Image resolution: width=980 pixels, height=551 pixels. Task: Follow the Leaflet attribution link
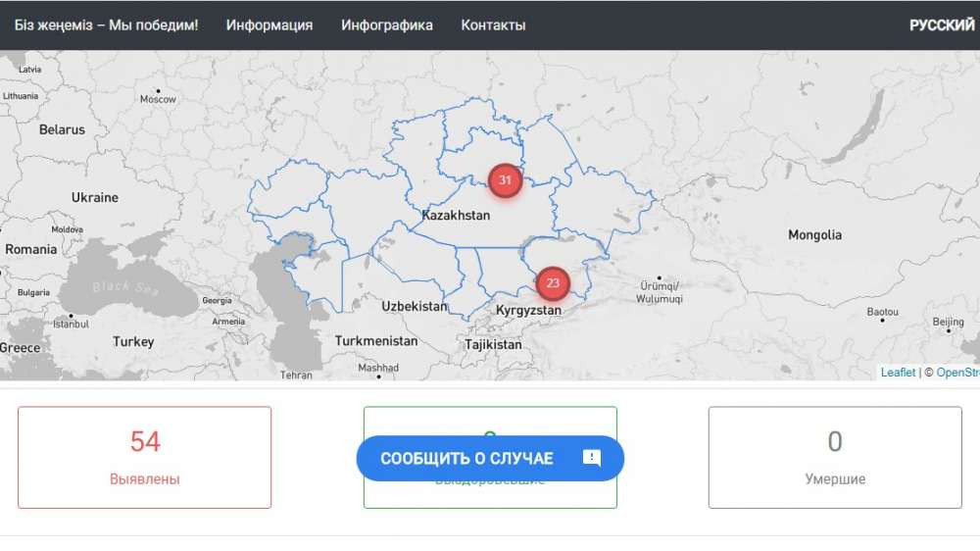tap(898, 373)
